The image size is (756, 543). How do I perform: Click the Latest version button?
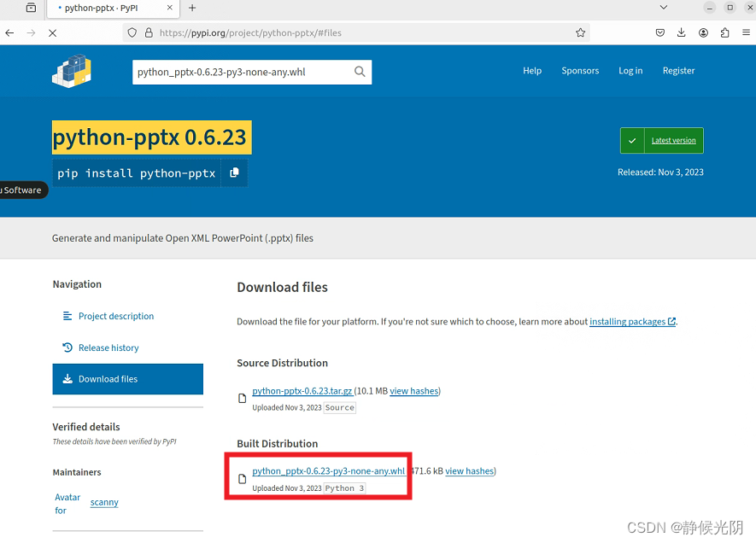click(x=661, y=141)
